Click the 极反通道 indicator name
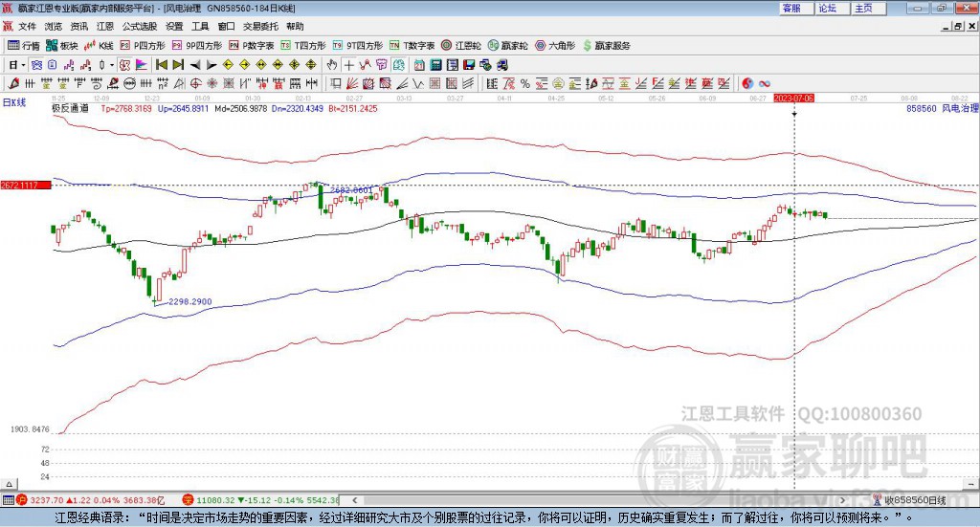 [x=70, y=108]
